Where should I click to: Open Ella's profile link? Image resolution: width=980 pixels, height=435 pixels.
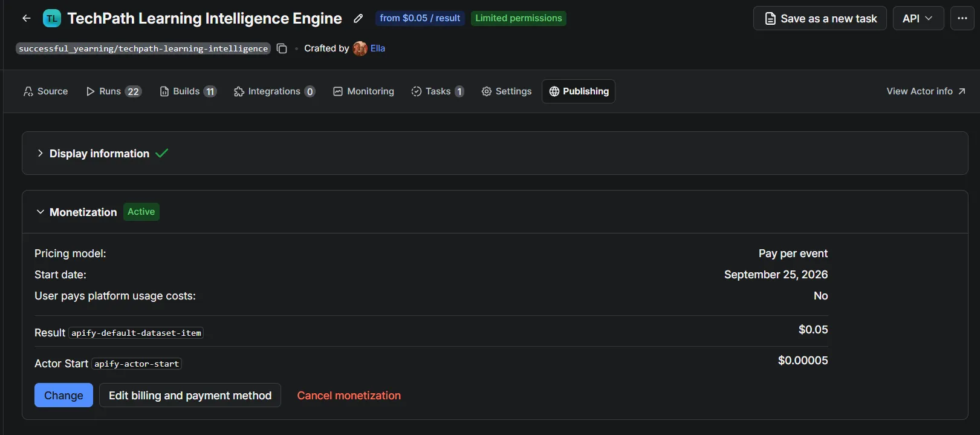pos(378,48)
